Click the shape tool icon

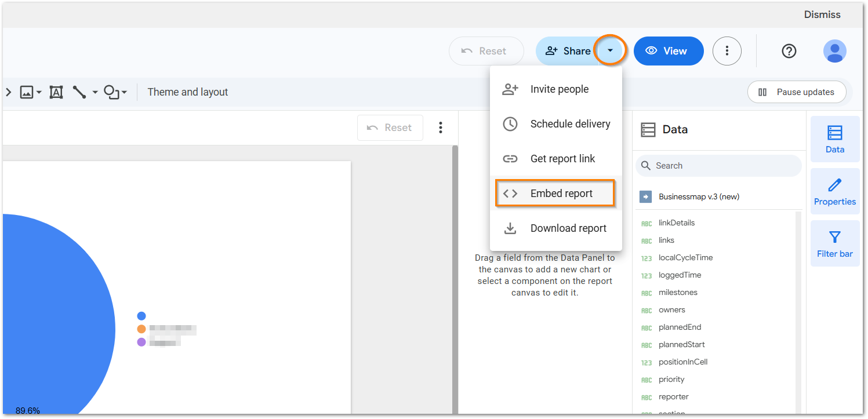(x=111, y=92)
